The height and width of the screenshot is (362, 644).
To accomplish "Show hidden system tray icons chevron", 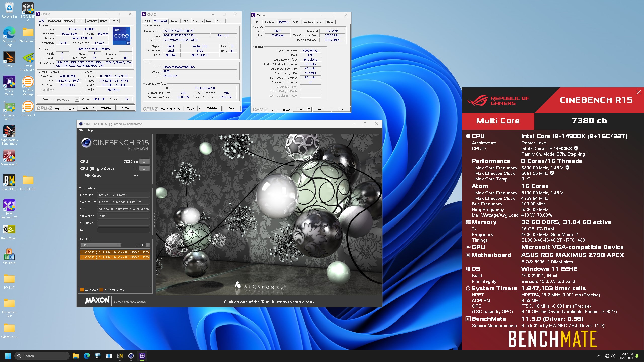I will point(599,356).
